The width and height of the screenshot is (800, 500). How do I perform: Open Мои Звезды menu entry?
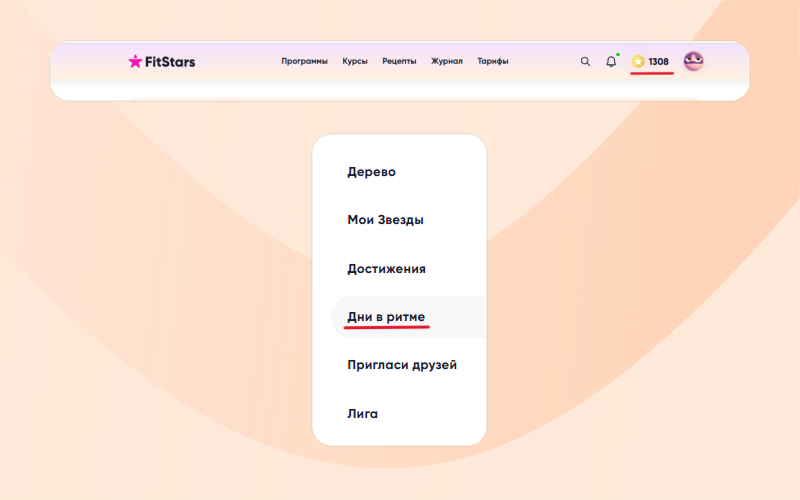386,220
